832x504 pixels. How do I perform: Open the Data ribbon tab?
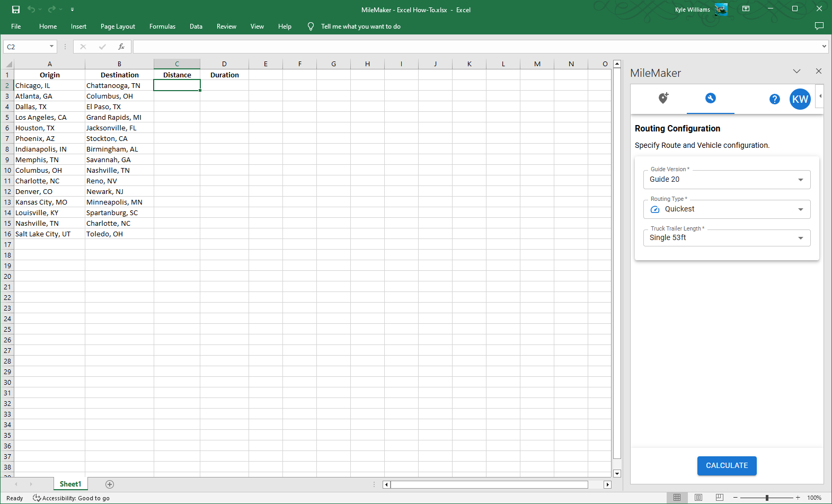click(x=196, y=26)
